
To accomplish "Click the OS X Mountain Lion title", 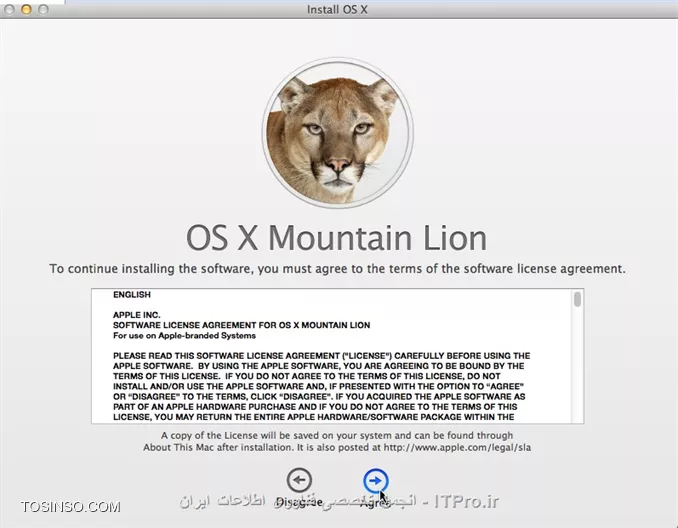I will (336, 237).
